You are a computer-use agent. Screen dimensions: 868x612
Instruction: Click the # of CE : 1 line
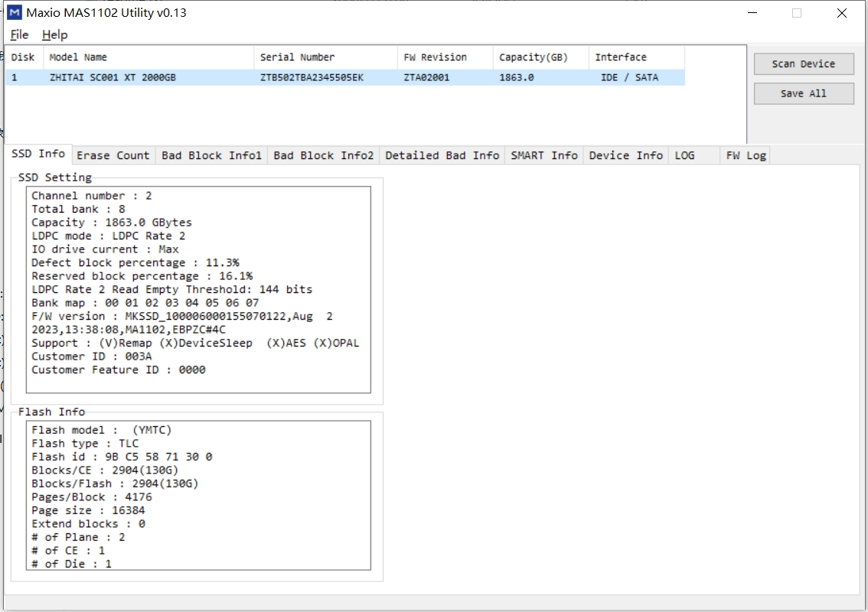pyautogui.click(x=68, y=551)
